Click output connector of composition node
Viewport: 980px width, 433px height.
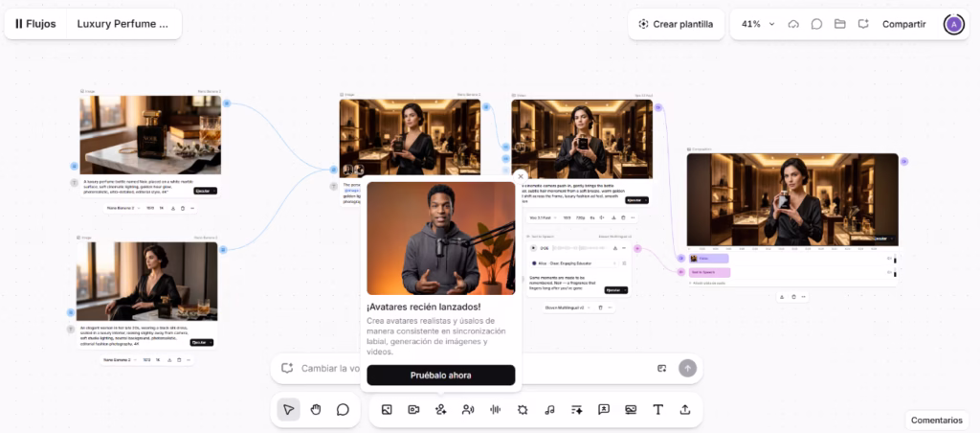903,162
